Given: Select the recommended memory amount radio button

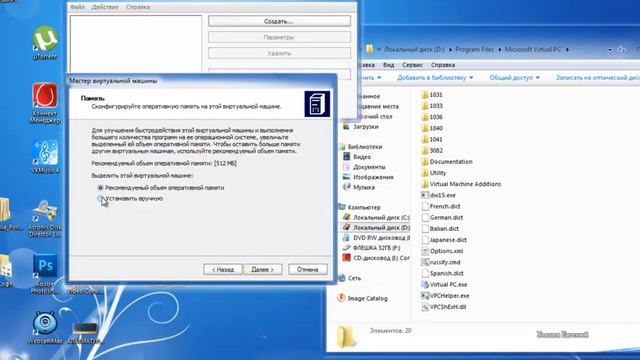Looking at the screenshot, I should click(x=100, y=188).
